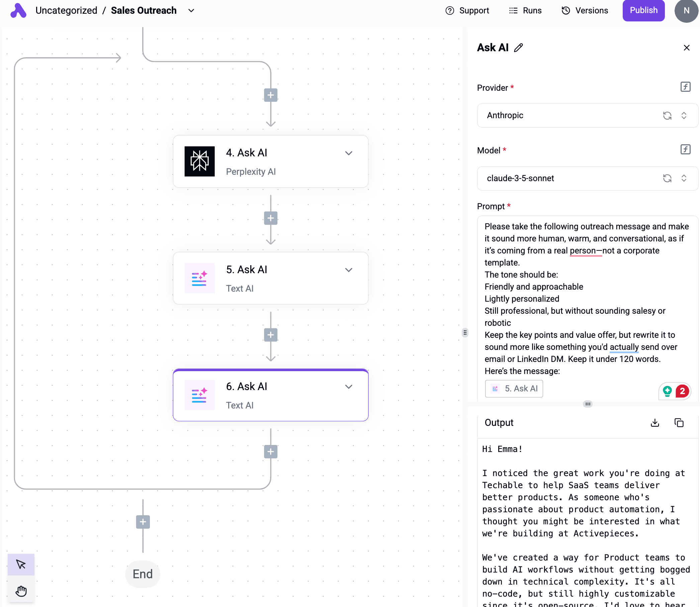Click the Uncategorized folder breadcrumb
Viewport: 700px width, 607px height.
pos(66,10)
